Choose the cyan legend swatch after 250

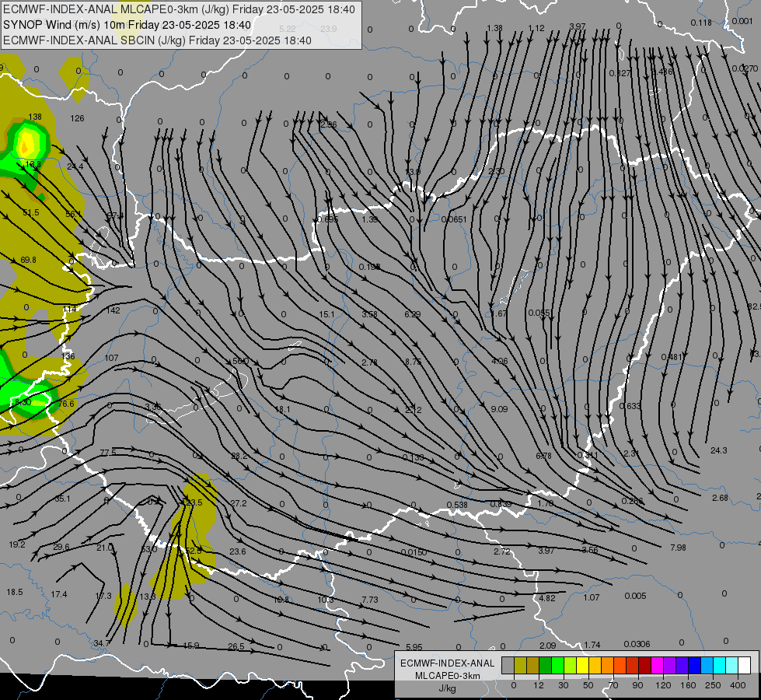pos(720,666)
